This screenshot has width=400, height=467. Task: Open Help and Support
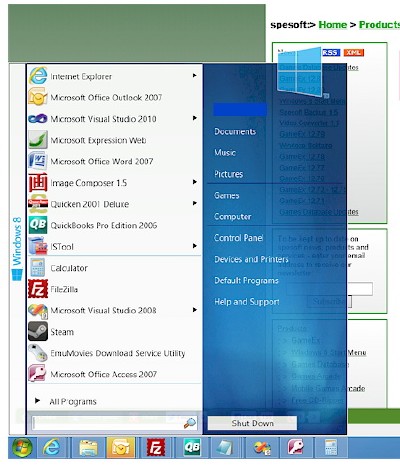pyautogui.click(x=247, y=302)
